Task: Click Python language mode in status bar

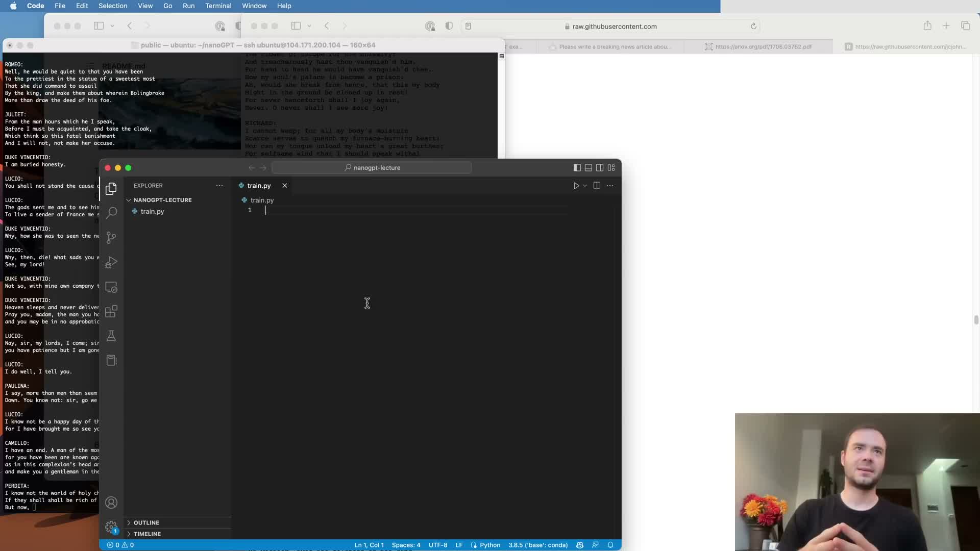Action: point(489,545)
